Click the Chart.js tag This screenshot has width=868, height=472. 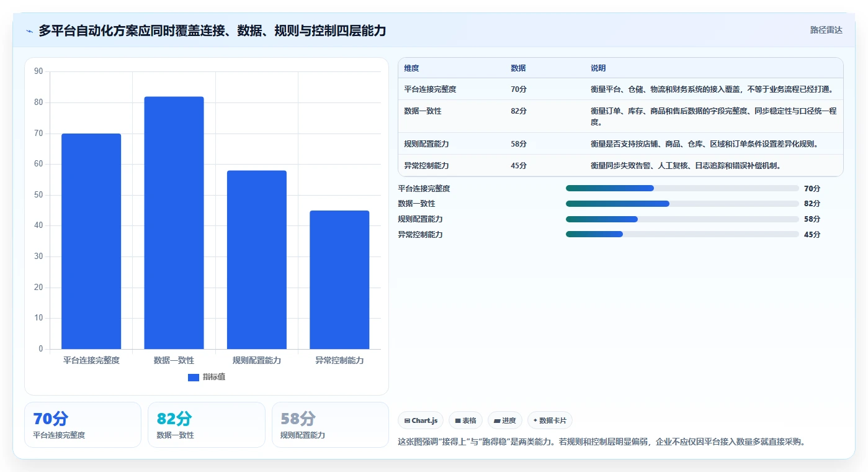tap(421, 420)
